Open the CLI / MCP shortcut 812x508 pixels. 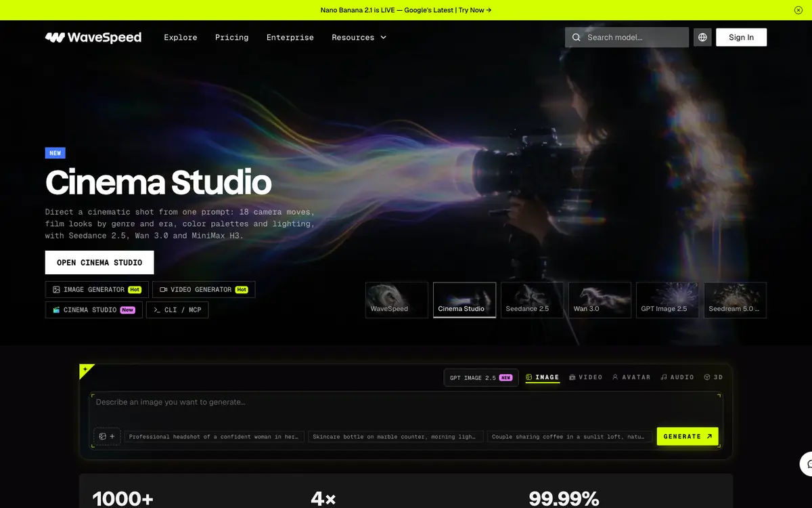coord(177,310)
